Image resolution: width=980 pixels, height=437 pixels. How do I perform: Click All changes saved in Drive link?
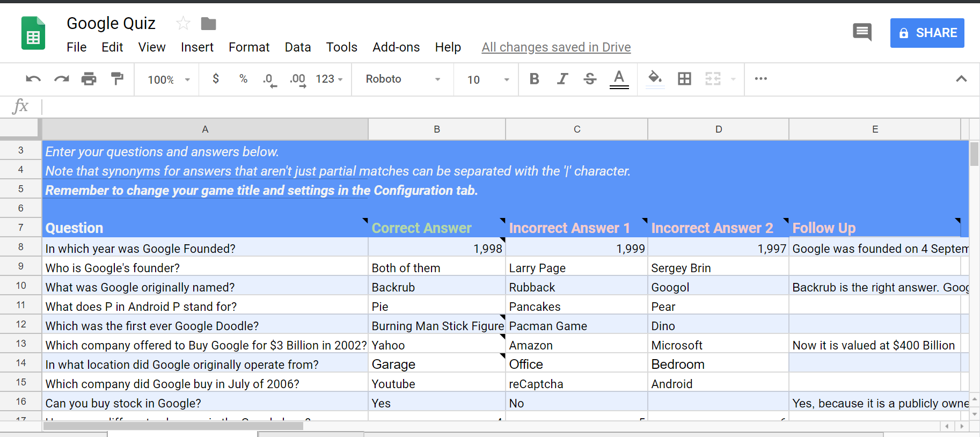click(x=556, y=47)
